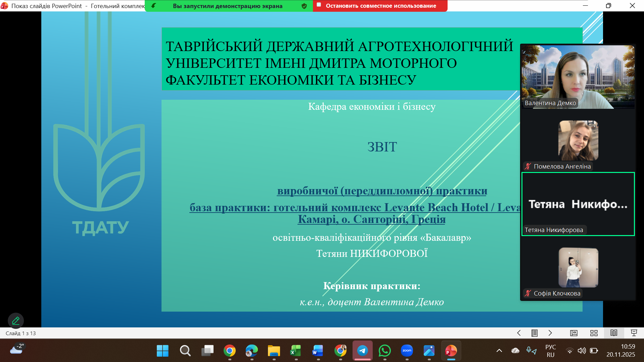Open Task View on the taskbar
The width and height of the screenshot is (644, 362).
point(207,351)
